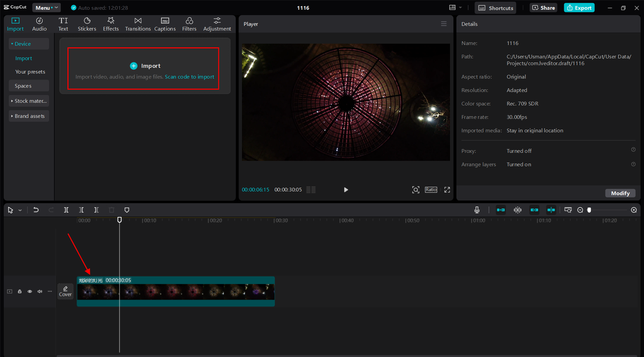This screenshot has height=357, width=644.
Task: Select the video clip on the timeline
Action: click(176, 291)
